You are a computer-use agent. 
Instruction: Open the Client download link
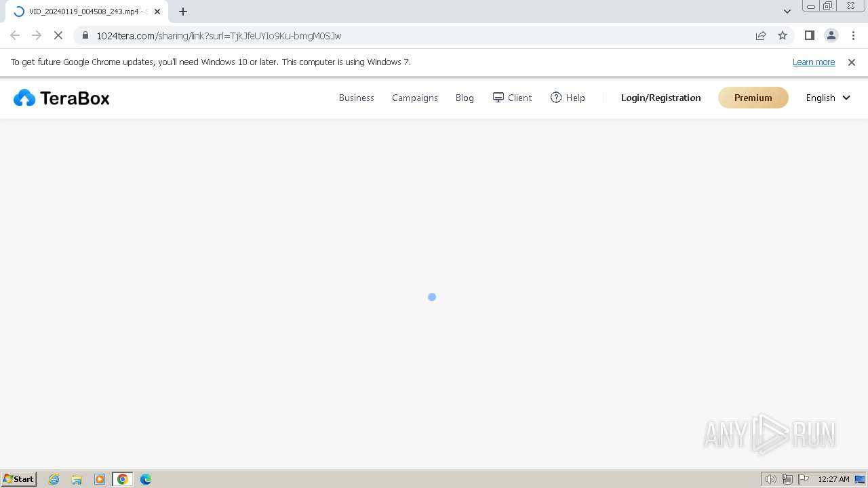pyautogui.click(x=512, y=98)
